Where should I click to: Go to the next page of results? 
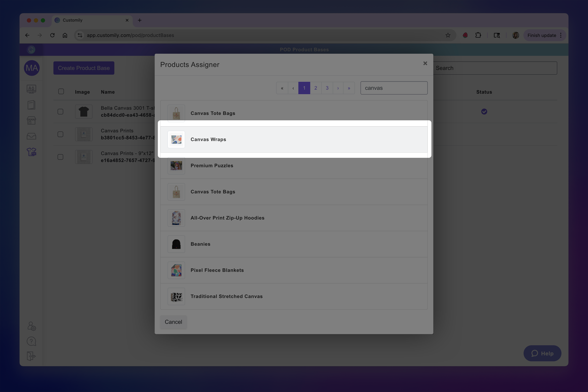pyautogui.click(x=338, y=88)
